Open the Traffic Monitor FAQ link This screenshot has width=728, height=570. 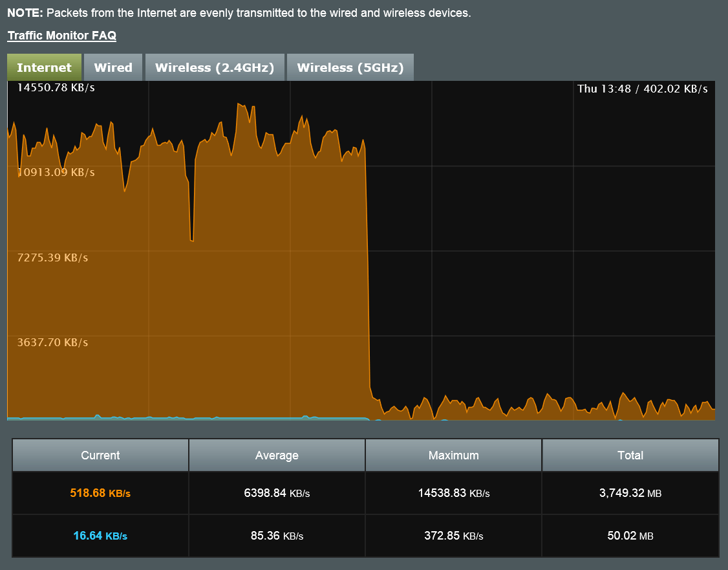[x=62, y=36]
